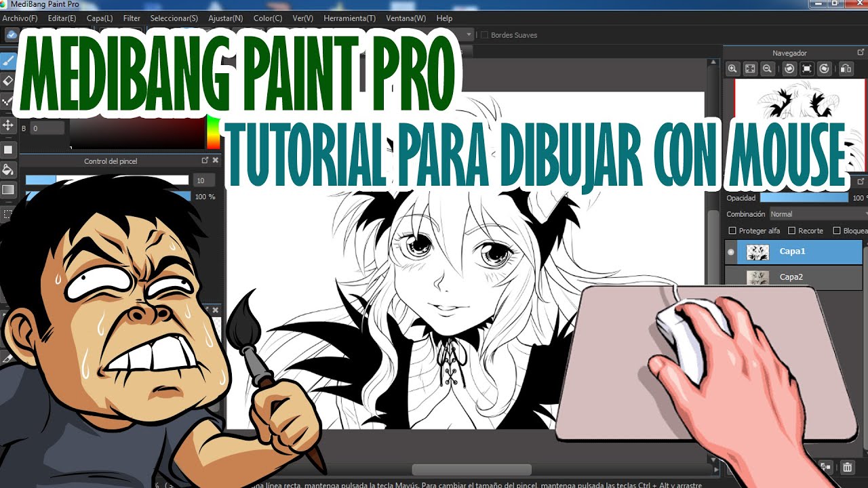Undock the Control del pincel panel
868x488 pixels.
[205, 161]
